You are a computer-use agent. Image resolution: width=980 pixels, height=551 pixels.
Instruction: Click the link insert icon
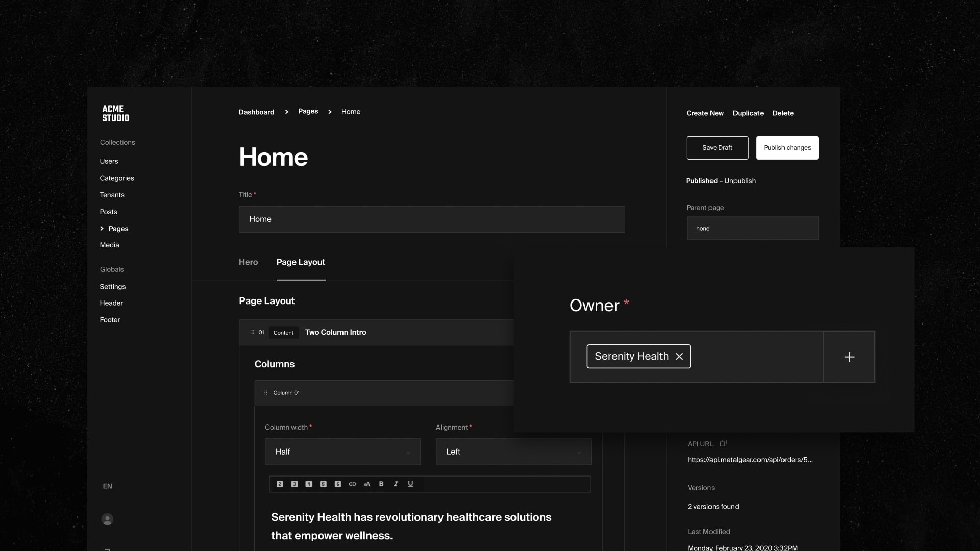coord(353,484)
